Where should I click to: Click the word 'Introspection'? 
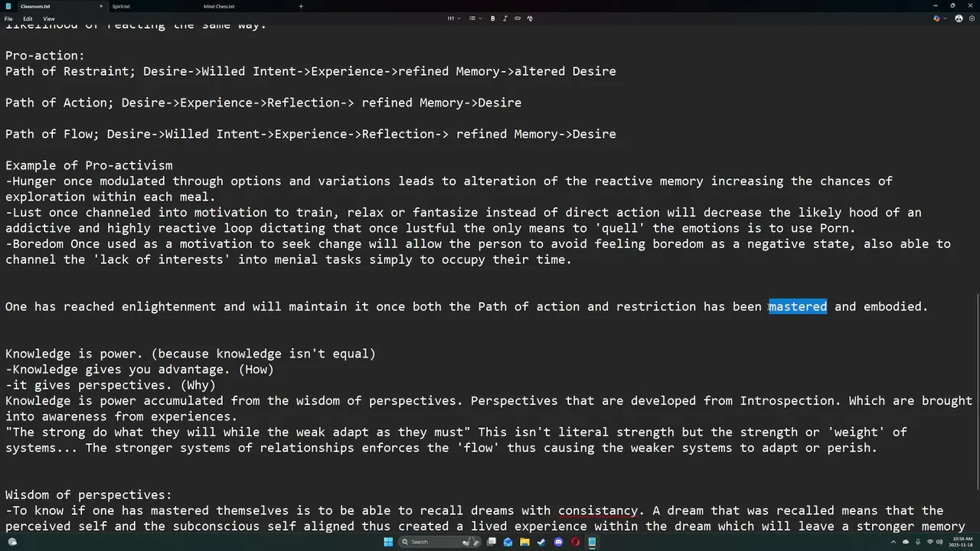tap(788, 401)
